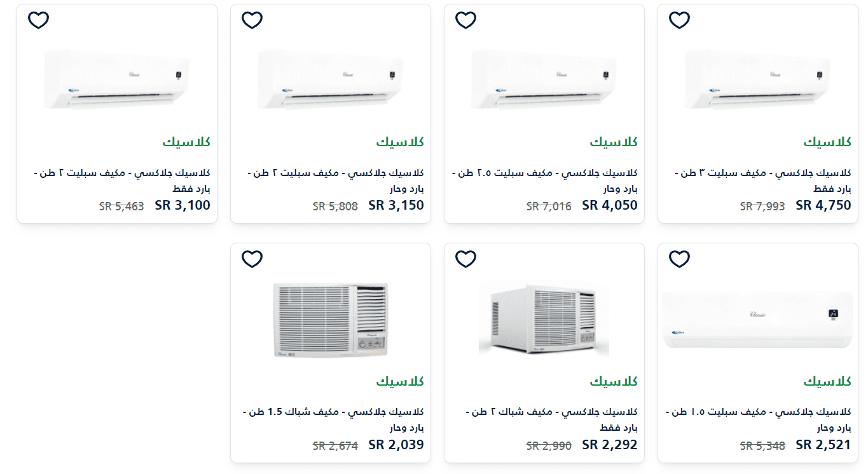
Task: Open front-view window AC image priced SR 2,039
Action: pyautogui.click(x=331, y=320)
